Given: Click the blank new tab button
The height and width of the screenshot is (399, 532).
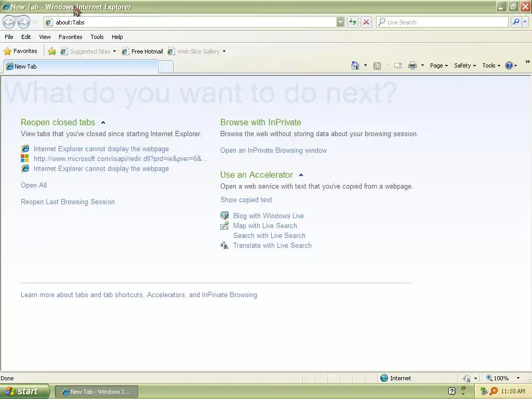Looking at the screenshot, I should [x=166, y=67].
